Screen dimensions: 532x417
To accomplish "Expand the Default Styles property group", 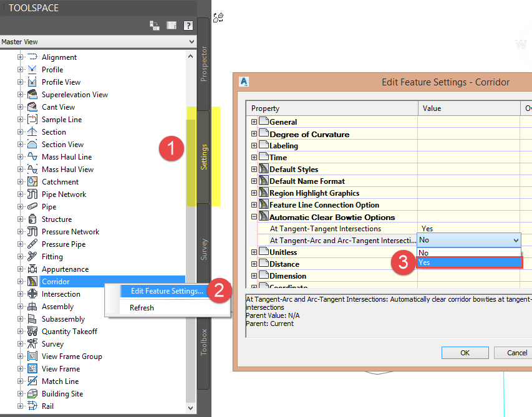I will pos(254,169).
